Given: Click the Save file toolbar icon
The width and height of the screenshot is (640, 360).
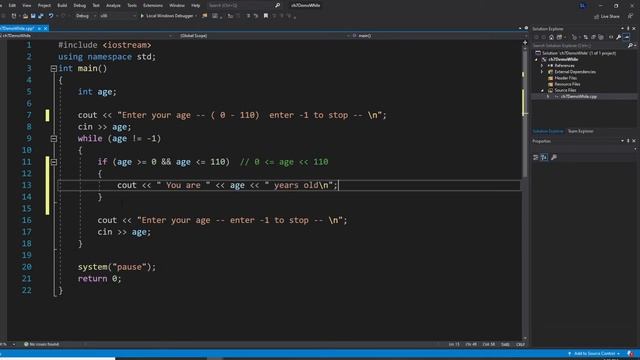Looking at the screenshot, I should 33,16.
